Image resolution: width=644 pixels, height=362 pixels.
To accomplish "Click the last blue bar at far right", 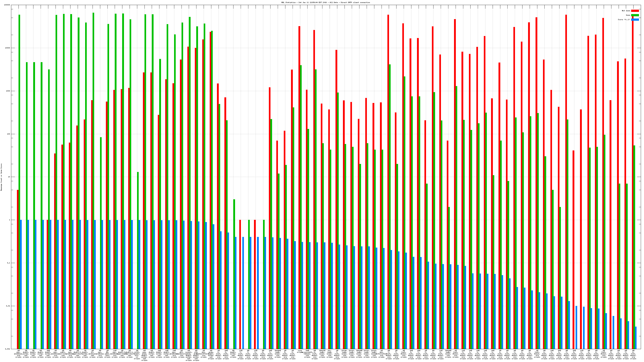I will pyautogui.click(x=636, y=337).
